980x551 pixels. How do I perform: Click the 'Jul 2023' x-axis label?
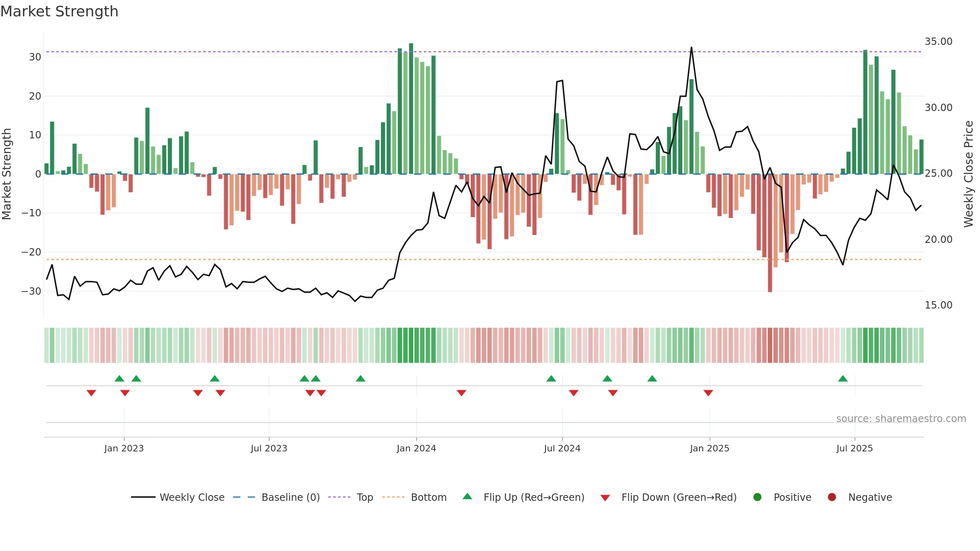pos(269,448)
